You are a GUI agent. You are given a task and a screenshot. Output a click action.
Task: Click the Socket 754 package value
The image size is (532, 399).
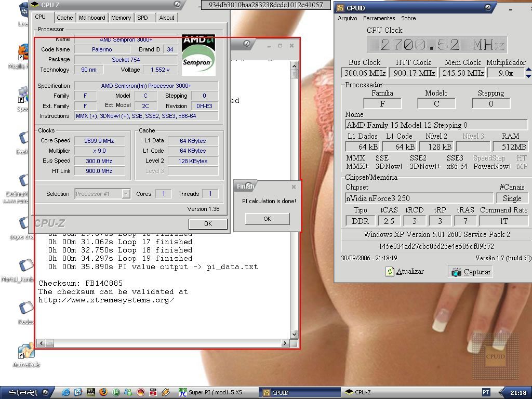126,60
